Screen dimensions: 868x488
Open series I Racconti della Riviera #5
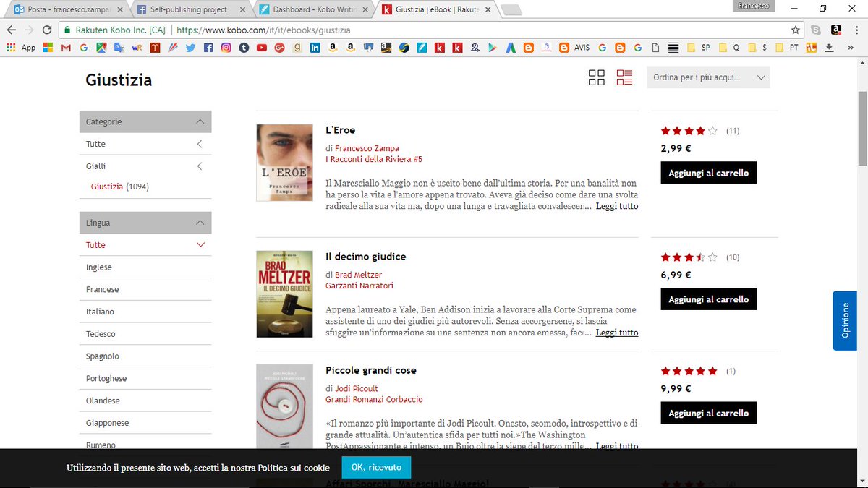(374, 159)
